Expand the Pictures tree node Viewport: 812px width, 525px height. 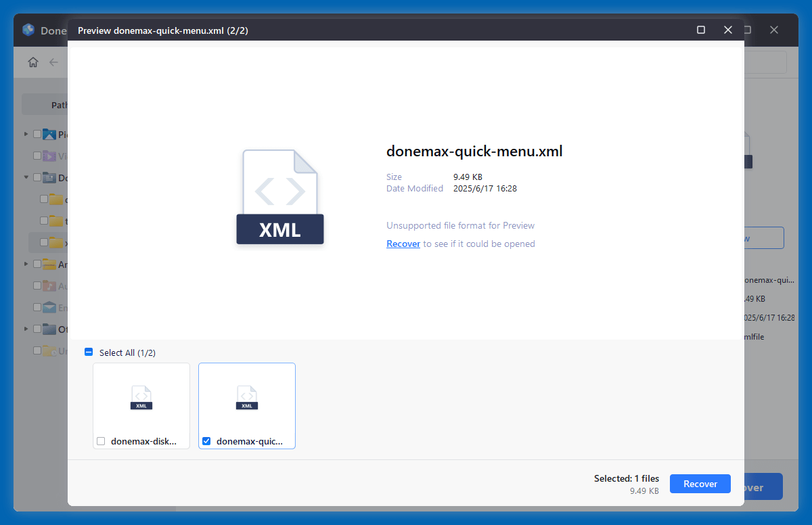click(x=26, y=134)
